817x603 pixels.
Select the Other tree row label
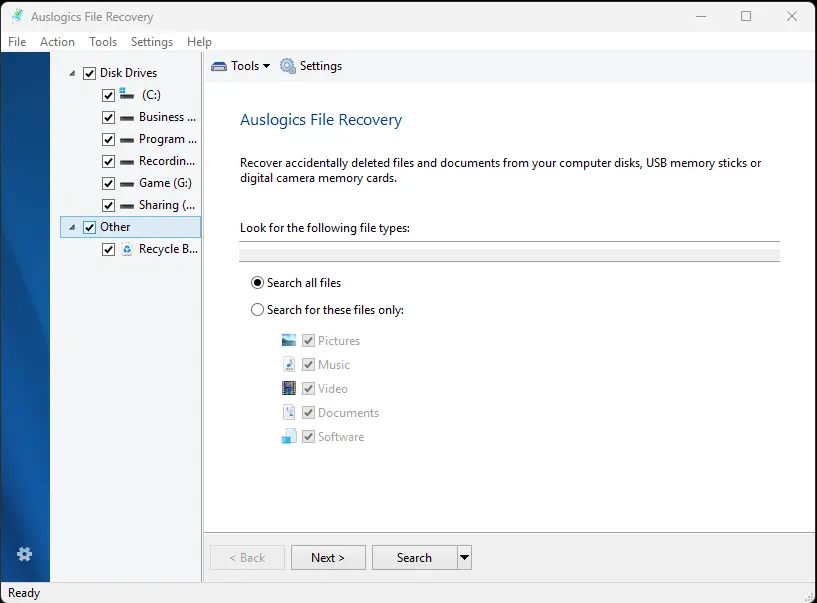point(115,227)
